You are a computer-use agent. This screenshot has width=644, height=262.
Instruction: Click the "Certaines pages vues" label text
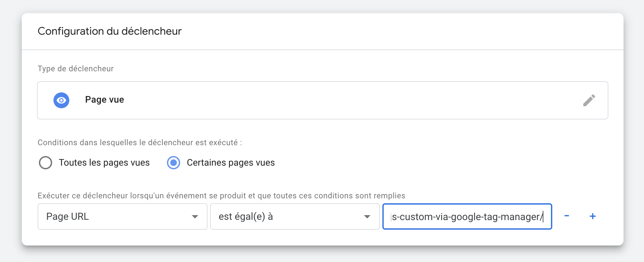(231, 163)
